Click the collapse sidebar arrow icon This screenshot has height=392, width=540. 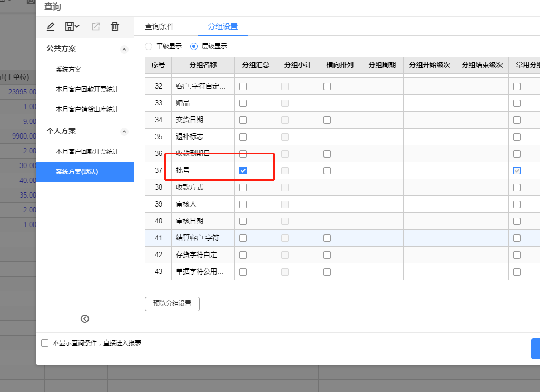(85, 319)
